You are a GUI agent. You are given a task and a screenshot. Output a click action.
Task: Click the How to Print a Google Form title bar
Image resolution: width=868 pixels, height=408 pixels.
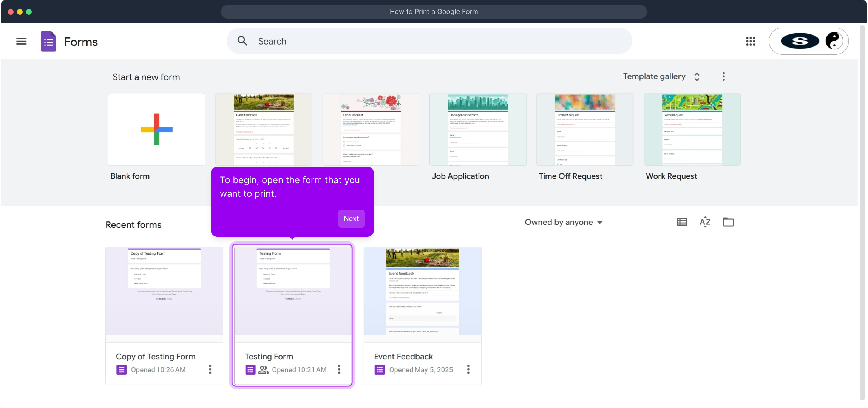pos(434,12)
